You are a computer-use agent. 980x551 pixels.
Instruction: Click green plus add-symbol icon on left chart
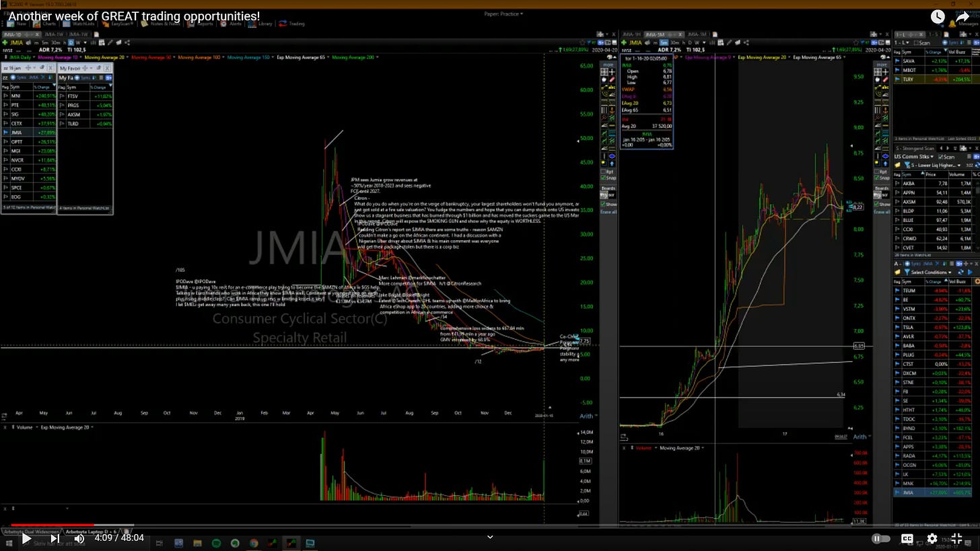pos(5,42)
